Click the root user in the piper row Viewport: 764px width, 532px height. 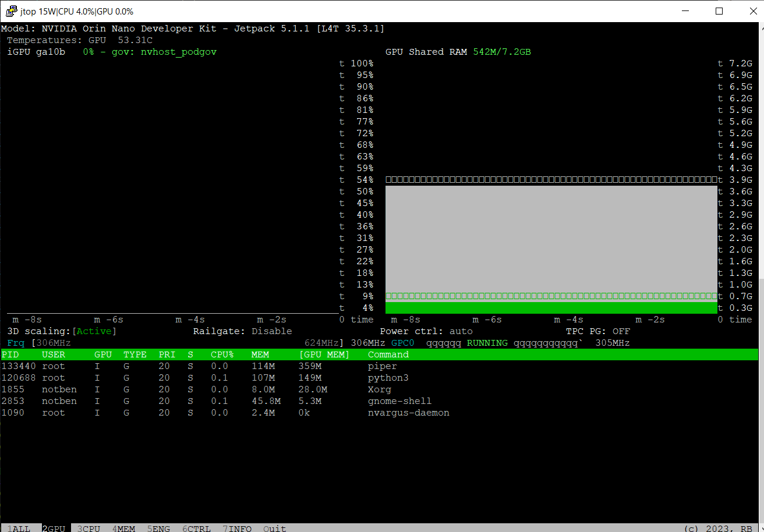pyautogui.click(x=54, y=366)
